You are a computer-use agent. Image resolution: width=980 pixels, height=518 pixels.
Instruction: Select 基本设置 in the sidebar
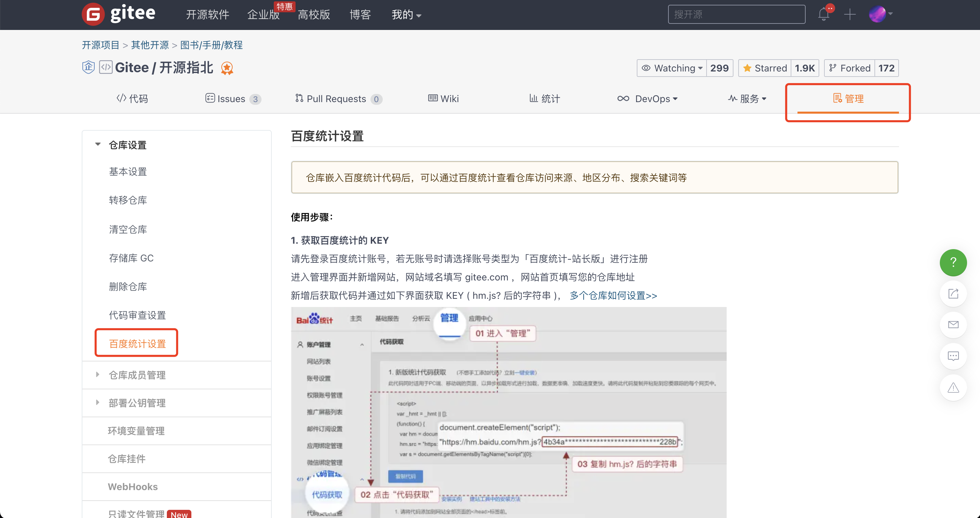(128, 172)
